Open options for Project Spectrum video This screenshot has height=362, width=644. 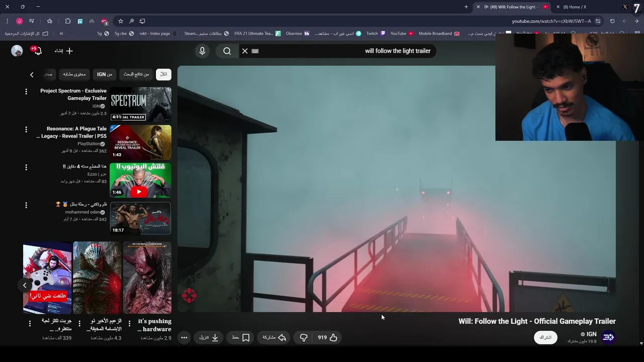(26, 92)
